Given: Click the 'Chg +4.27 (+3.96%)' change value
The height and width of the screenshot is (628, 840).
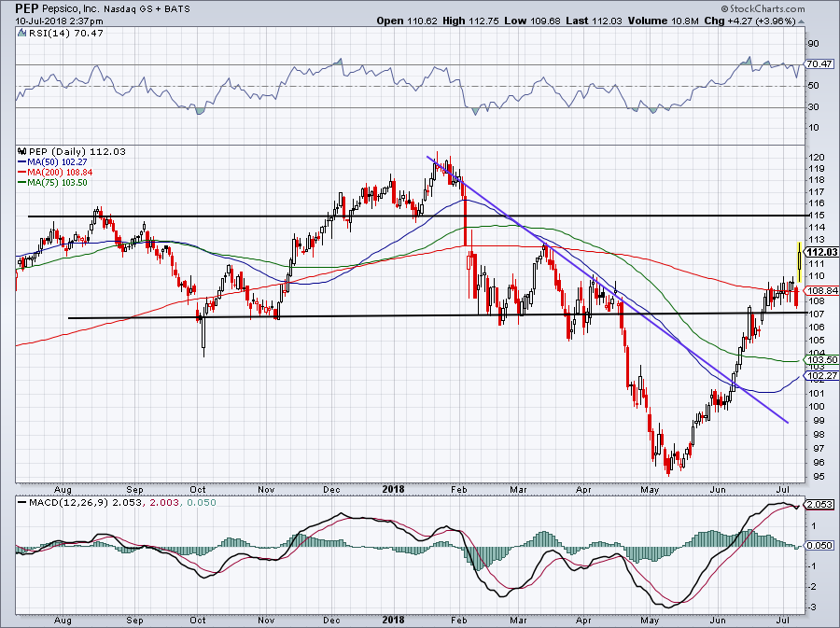Looking at the screenshot, I should pos(750,21).
